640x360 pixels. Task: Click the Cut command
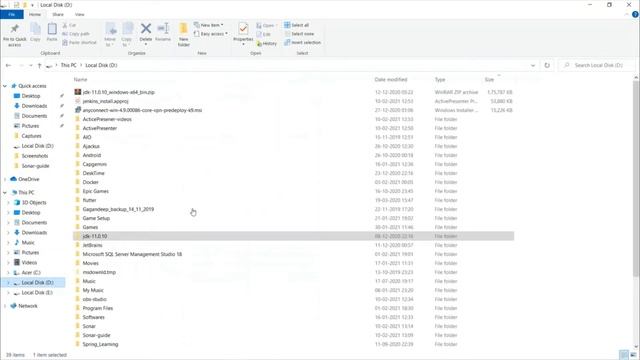[x=69, y=25]
